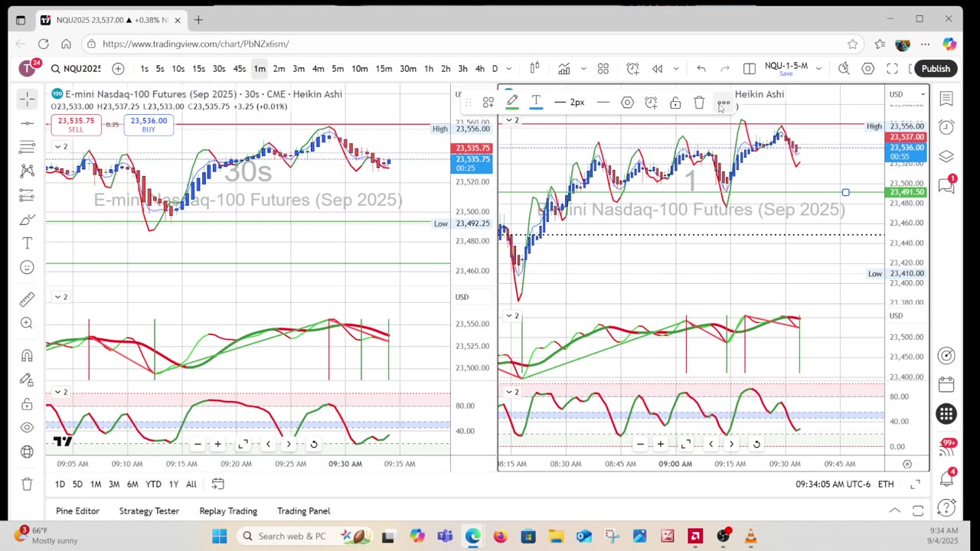Viewport: 980px width, 551px height.
Task: Open line style selector in floating toolbar
Action: pos(603,102)
